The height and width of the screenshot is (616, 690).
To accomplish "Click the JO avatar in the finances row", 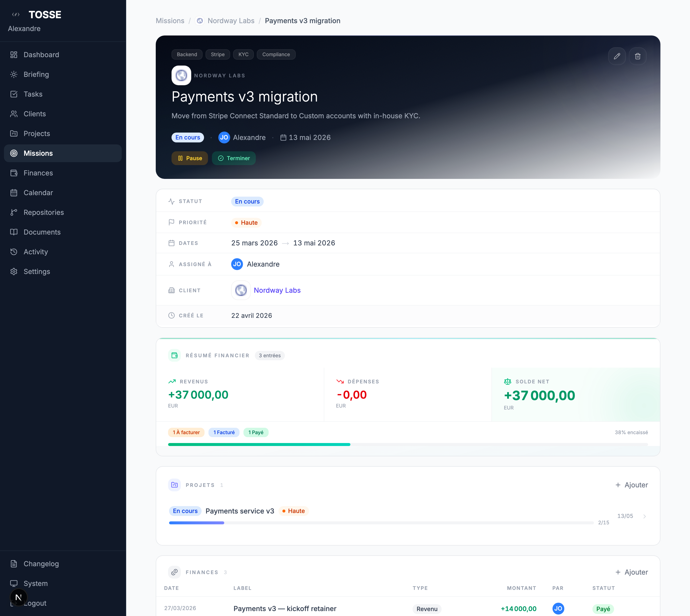I will (x=558, y=609).
